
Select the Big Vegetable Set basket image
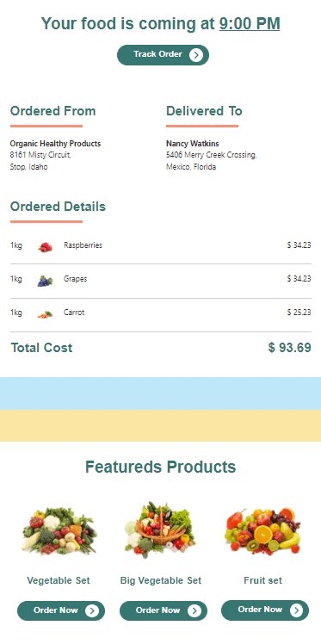160,529
